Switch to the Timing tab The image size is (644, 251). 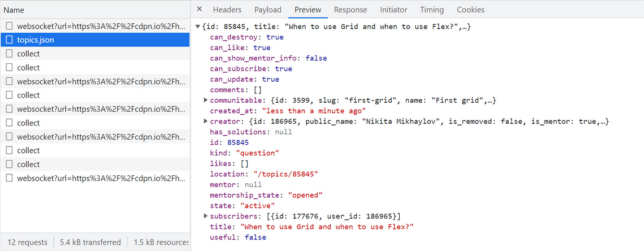coord(431,9)
